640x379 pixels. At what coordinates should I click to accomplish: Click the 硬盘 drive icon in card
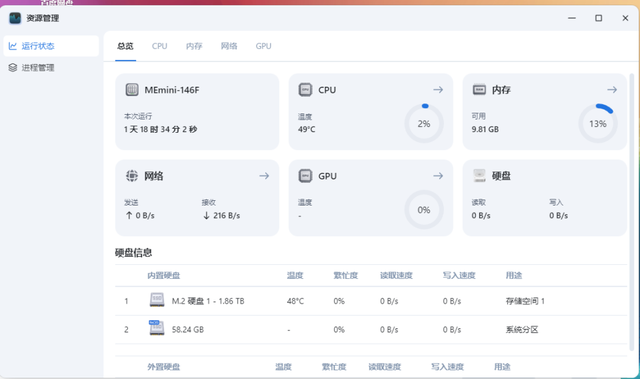pos(479,176)
